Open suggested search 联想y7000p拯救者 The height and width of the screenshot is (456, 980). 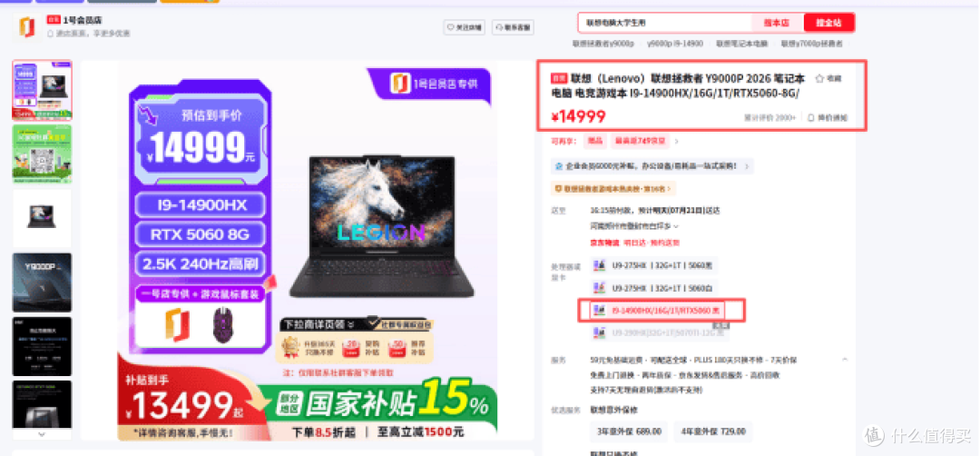pyautogui.click(x=812, y=44)
